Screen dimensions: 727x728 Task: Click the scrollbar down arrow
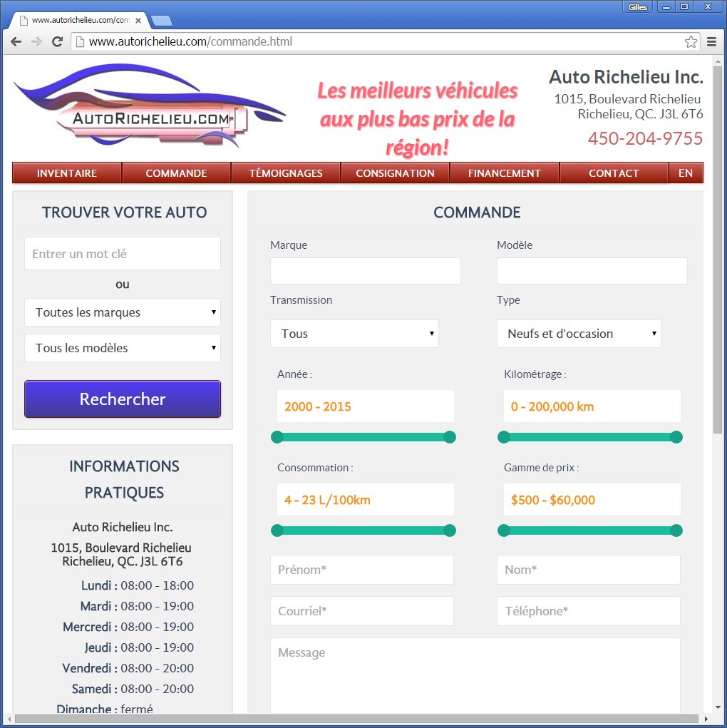coord(718,707)
